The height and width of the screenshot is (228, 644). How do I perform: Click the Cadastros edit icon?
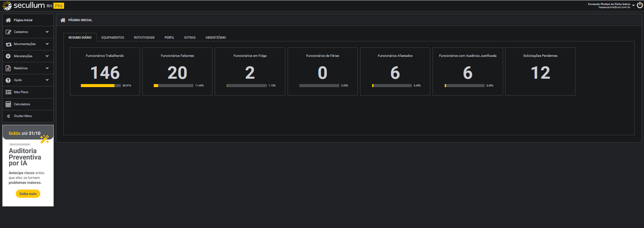pos(8,32)
